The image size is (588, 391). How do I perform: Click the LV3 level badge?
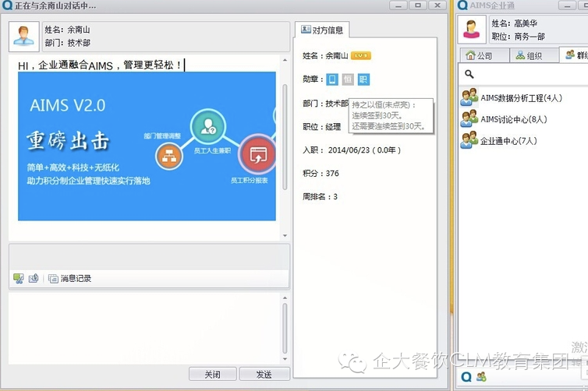coord(360,56)
